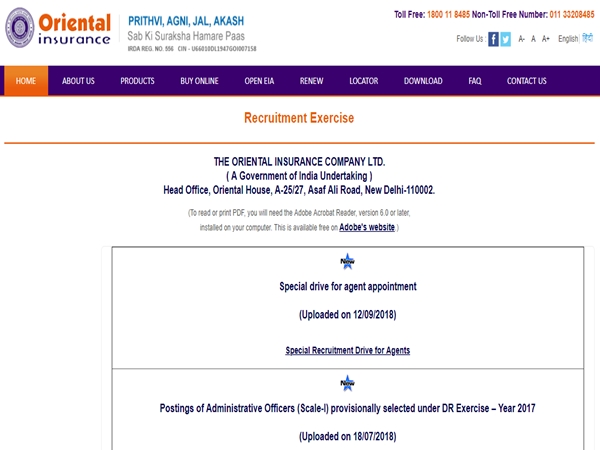The image size is (600, 450).
Task: Follow the Adobe's website link
Action: click(x=367, y=228)
